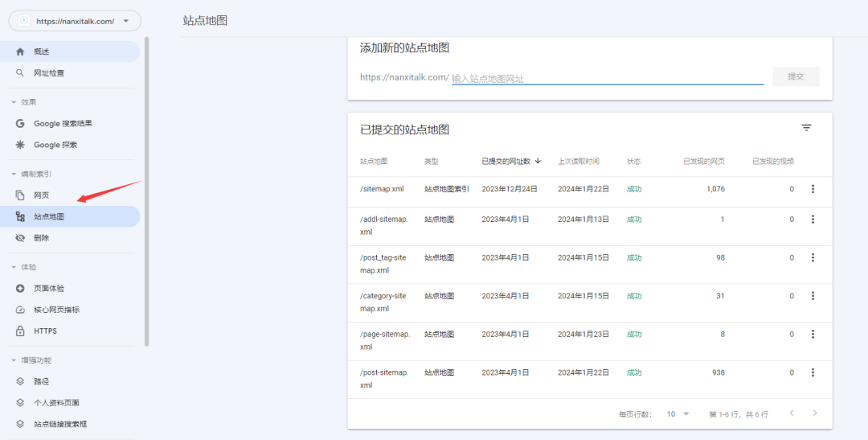The width and height of the screenshot is (868, 440).
Task: Click the Google G icon for 搜索结果
Action: pos(20,124)
